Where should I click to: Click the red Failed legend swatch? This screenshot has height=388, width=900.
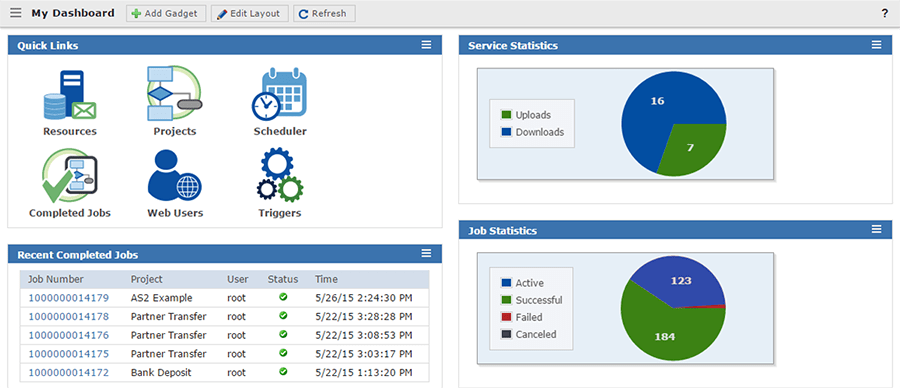[506, 317]
